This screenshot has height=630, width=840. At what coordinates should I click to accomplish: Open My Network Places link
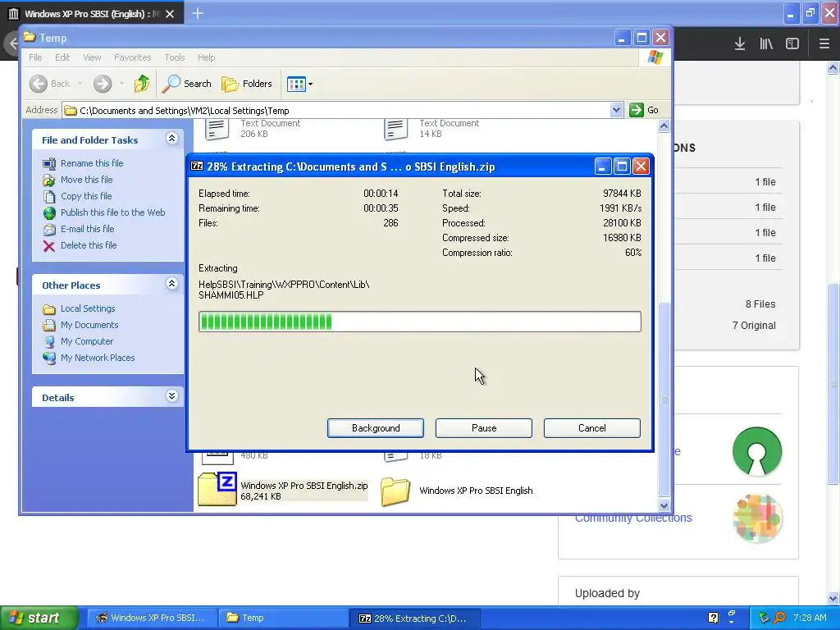98,358
